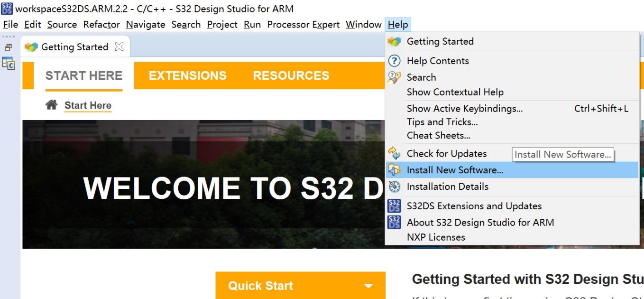Click the Quick Start dropdown arrow
Image resolution: width=644 pixels, height=299 pixels.
(368, 286)
